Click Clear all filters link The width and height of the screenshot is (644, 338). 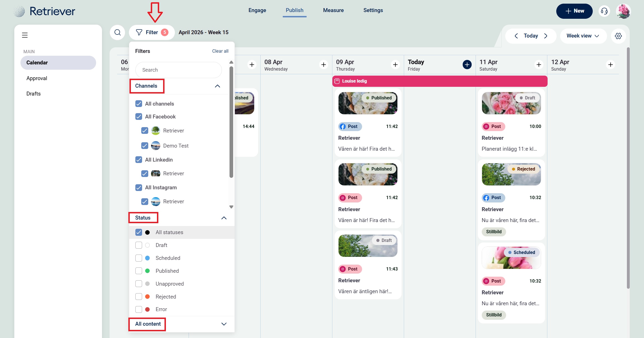click(220, 51)
